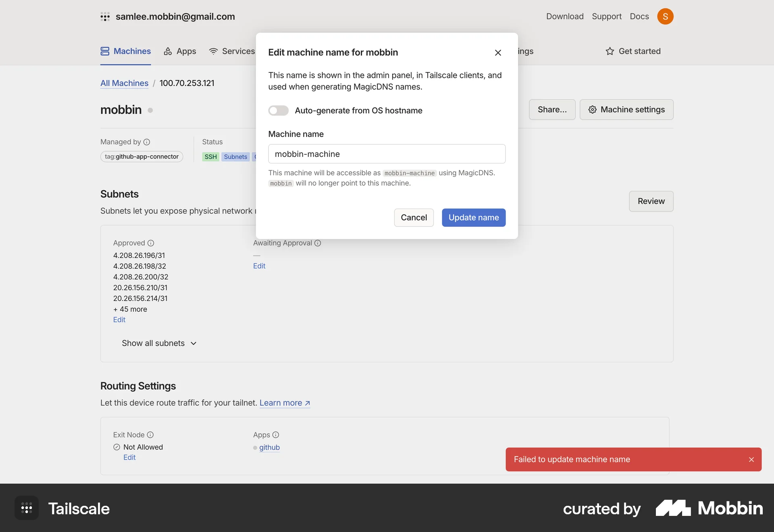Click the Services wifi icon
This screenshot has height=532, width=774.
pos(213,51)
